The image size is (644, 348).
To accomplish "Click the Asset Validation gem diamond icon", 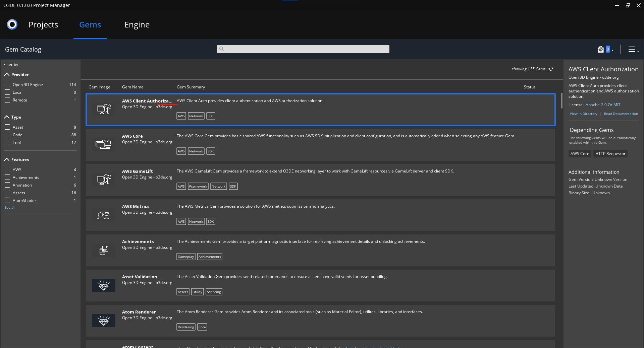I will pyautogui.click(x=103, y=285).
